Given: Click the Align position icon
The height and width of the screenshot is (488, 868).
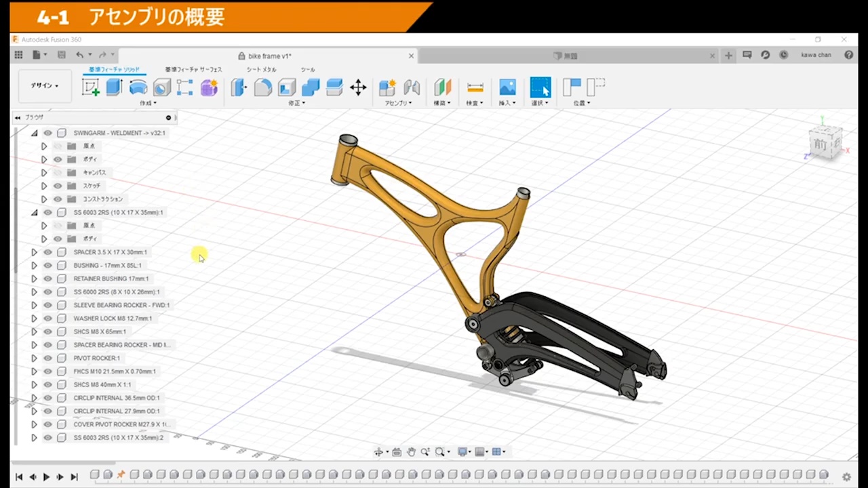Looking at the screenshot, I should click(572, 87).
